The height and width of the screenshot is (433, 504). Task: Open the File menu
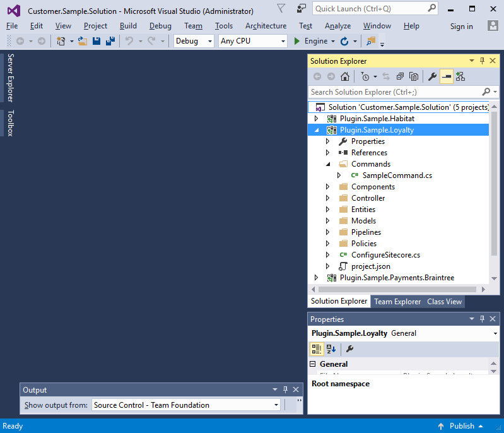pyautogui.click(x=12, y=26)
